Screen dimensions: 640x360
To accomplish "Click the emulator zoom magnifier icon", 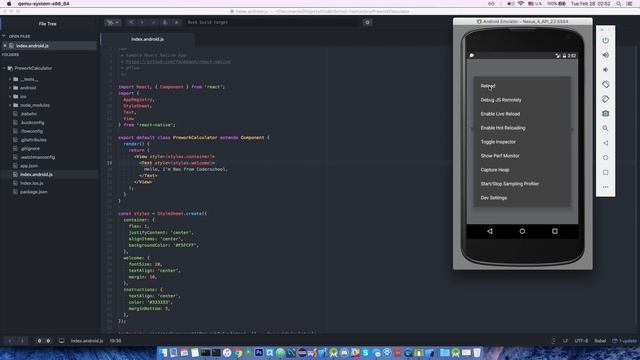I will click(x=606, y=128).
